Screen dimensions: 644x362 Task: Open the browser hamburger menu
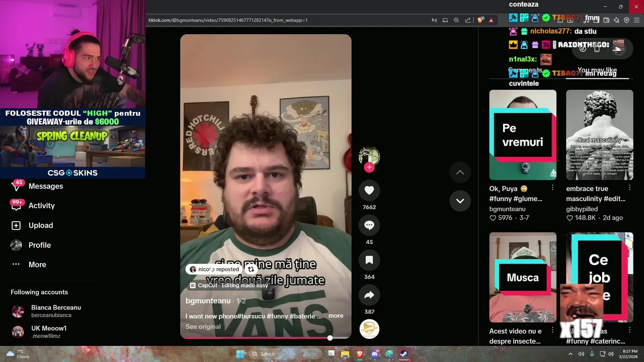[637, 20]
